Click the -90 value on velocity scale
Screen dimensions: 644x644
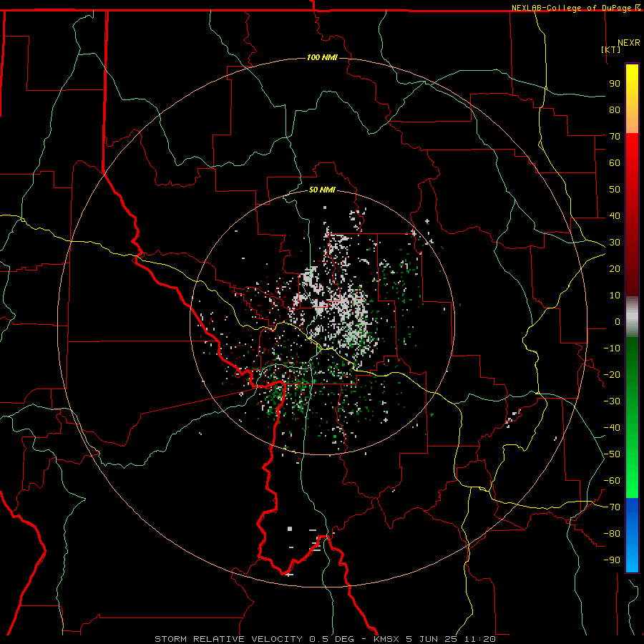click(x=612, y=560)
